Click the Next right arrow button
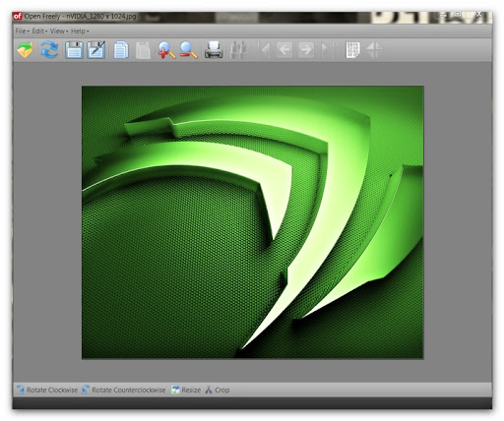 pyautogui.click(x=306, y=50)
